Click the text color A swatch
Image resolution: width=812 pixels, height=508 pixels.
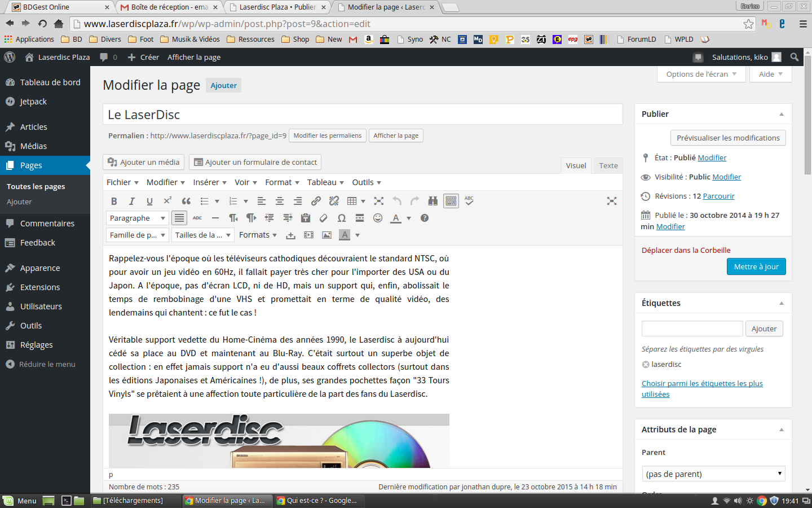pos(396,218)
